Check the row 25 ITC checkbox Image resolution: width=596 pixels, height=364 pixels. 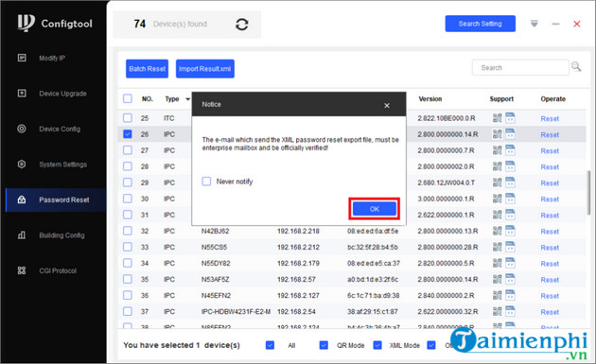tap(128, 118)
